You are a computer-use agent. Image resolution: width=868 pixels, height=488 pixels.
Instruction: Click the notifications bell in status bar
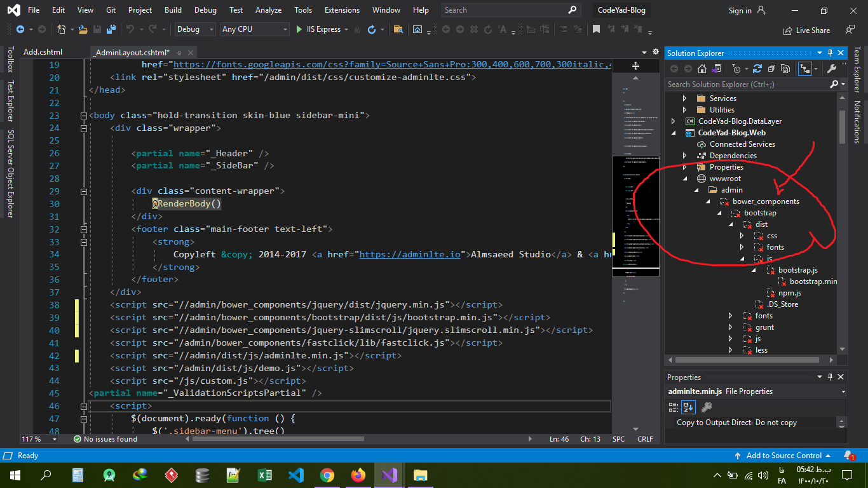click(849, 455)
